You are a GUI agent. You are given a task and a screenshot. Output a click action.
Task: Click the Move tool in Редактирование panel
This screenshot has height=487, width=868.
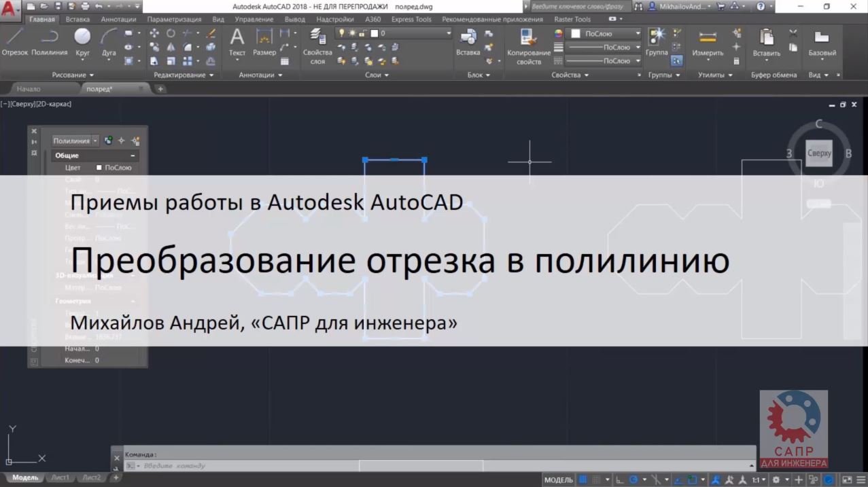(x=154, y=33)
